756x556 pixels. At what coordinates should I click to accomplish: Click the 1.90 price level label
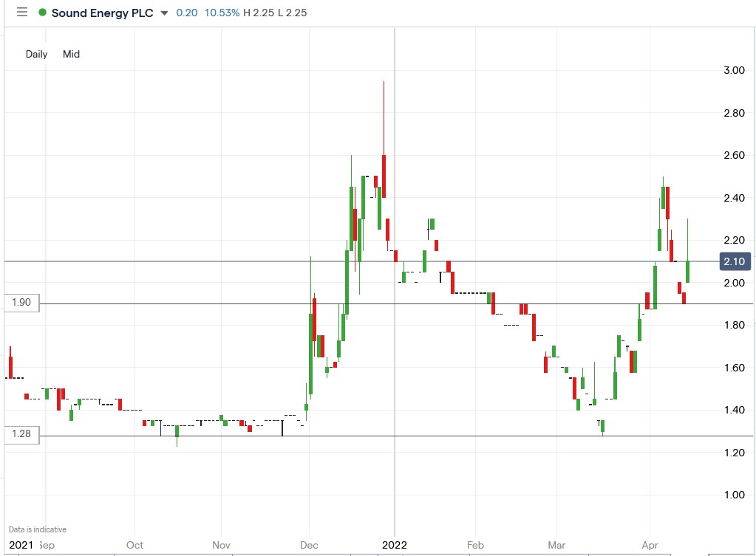coord(20,303)
